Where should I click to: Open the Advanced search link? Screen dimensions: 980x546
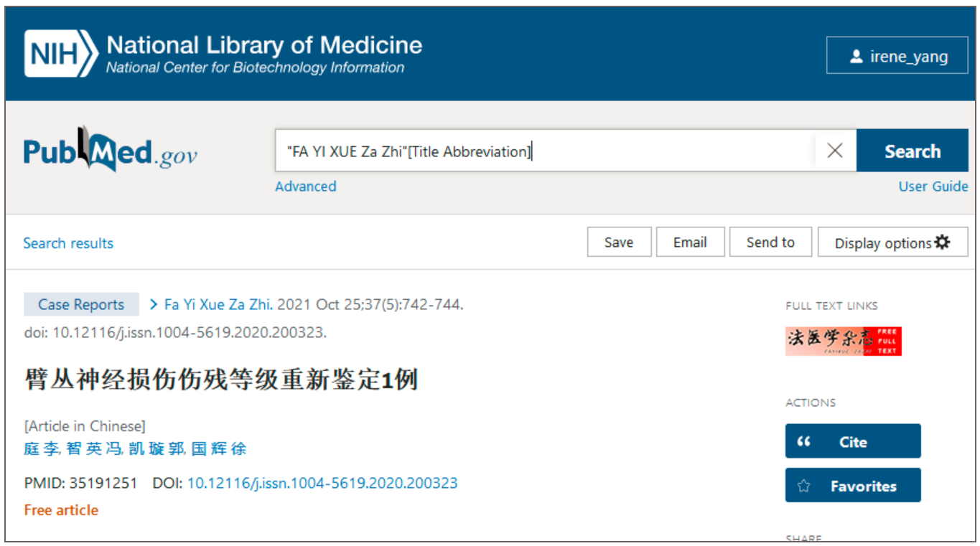(x=306, y=187)
